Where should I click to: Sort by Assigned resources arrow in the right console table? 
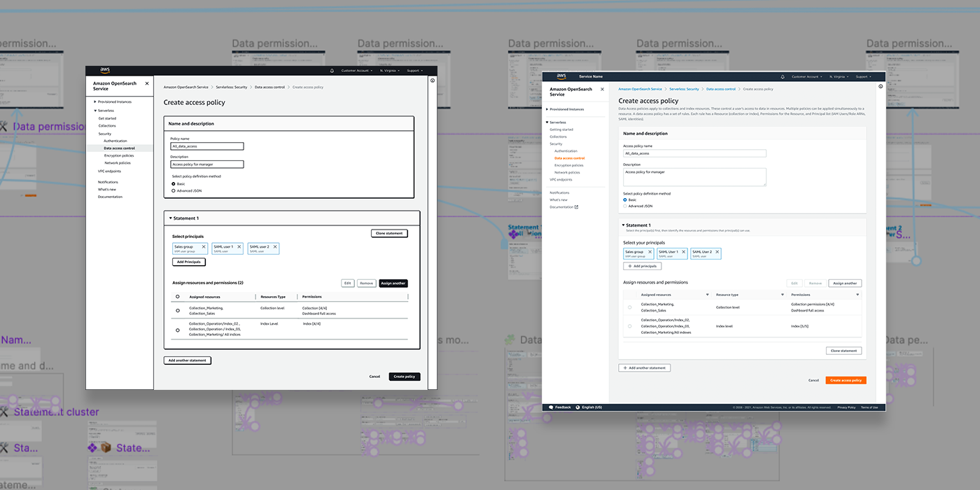click(707, 295)
